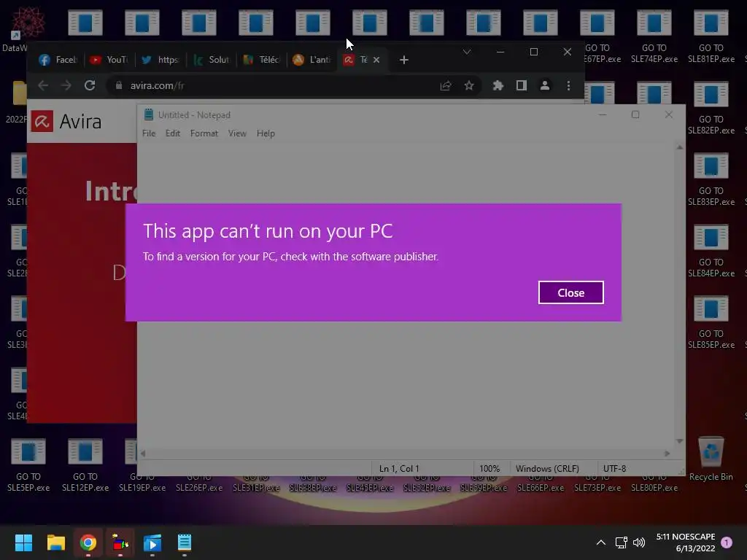This screenshot has height=560, width=747.
Task: Show hidden system tray icons
Action: click(601, 542)
